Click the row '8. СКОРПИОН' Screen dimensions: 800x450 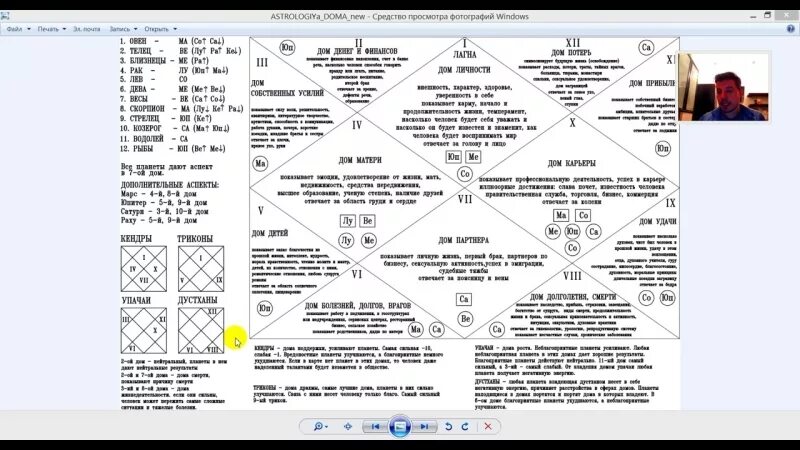click(x=182, y=109)
